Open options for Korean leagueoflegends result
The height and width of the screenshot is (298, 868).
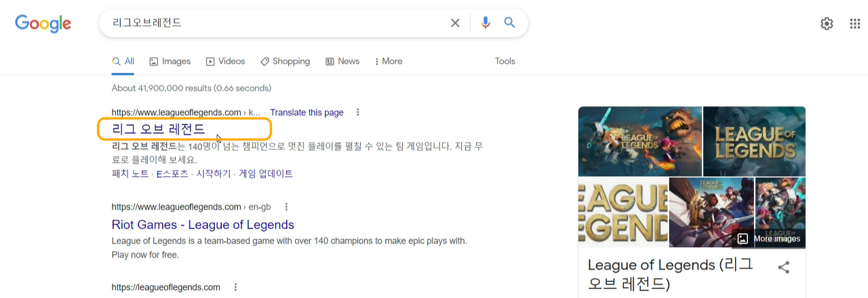pyautogui.click(x=358, y=112)
